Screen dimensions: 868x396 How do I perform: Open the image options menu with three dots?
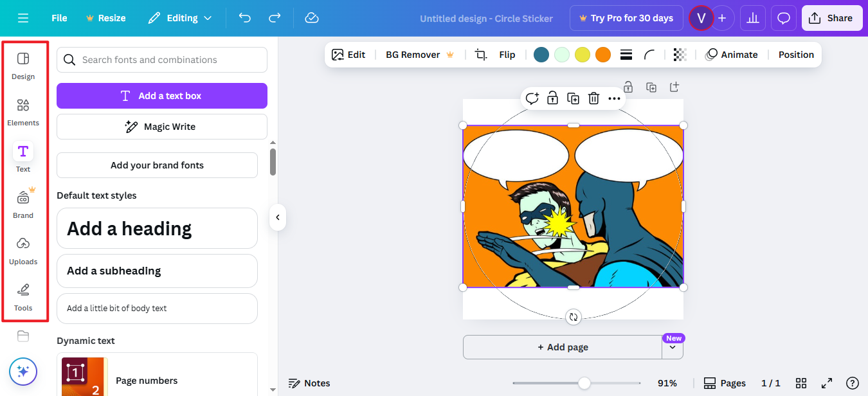[x=614, y=98]
